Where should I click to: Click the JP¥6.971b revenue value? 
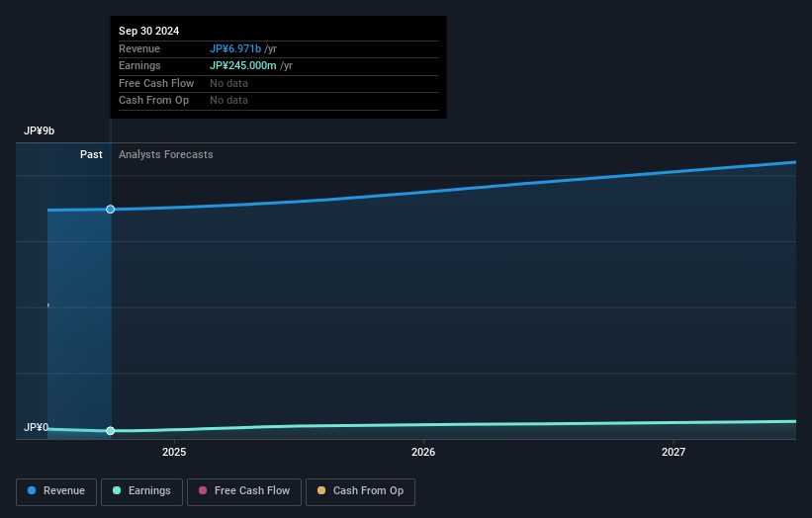[235, 48]
